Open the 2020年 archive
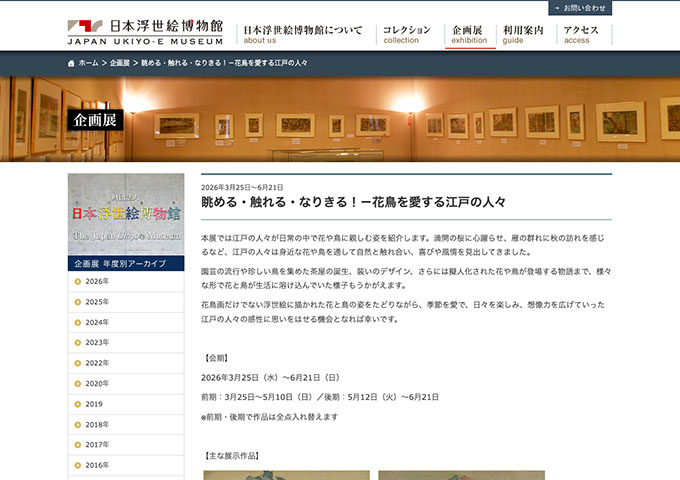This screenshot has width=680, height=480. [126, 383]
